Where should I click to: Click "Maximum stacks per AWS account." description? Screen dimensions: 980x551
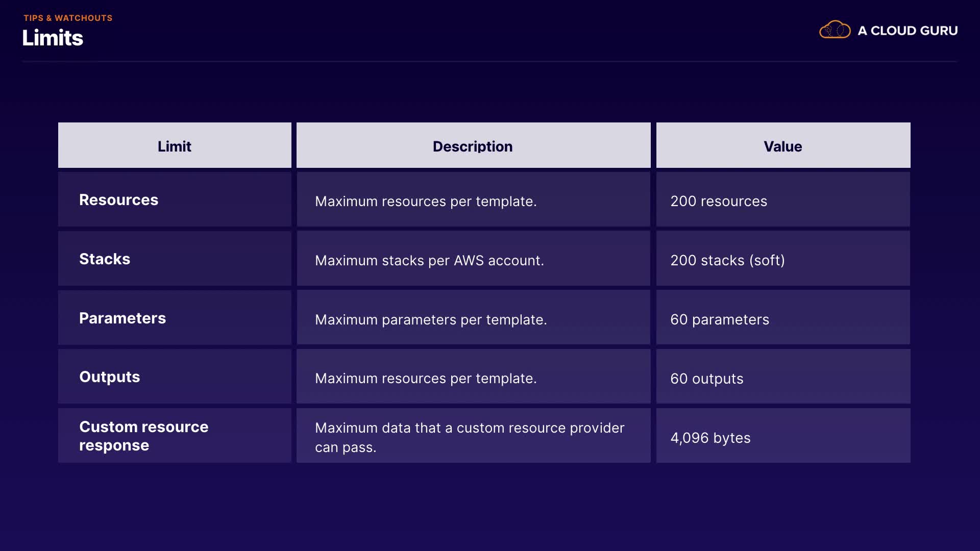point(429,260)
